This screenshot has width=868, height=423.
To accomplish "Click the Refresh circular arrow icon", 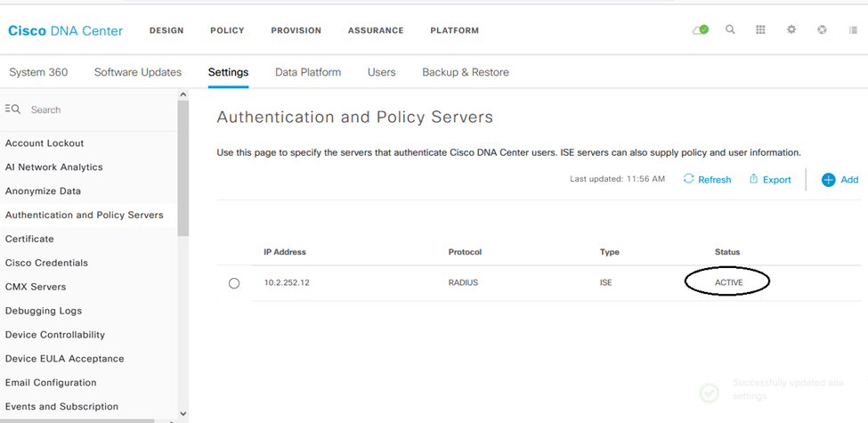I will coord(689,178).
